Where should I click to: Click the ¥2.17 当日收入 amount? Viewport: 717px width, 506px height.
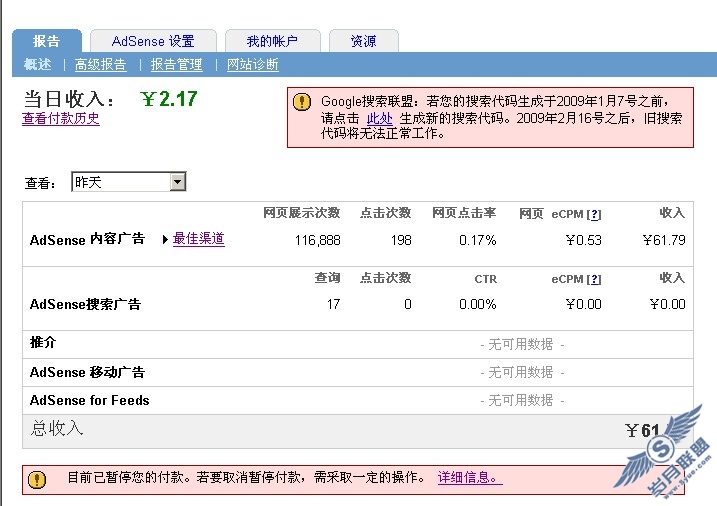[x=169, y=99]
